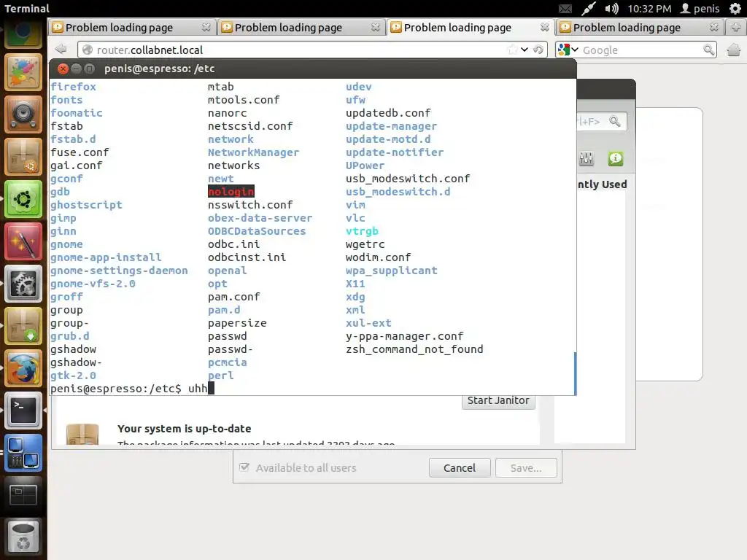Click Your system is up-to-date text
Viewport: 747px width, 560px height.
[x=185, y=429]
